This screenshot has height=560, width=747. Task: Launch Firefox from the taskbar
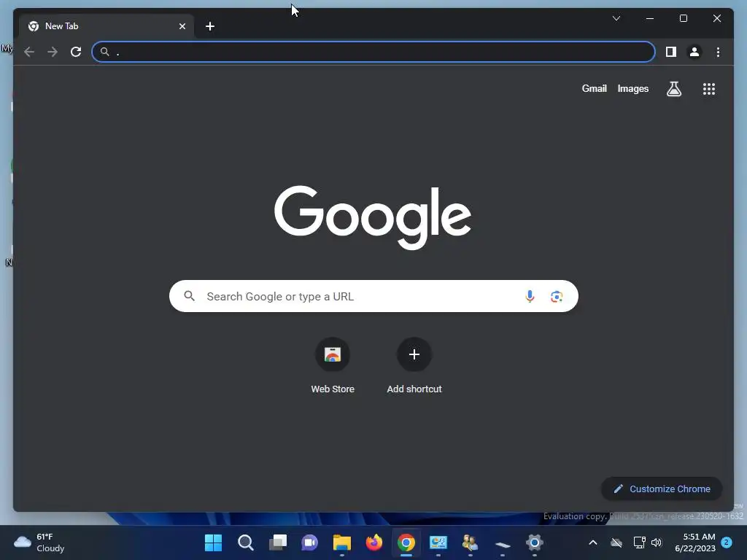(x=374, y=542)
